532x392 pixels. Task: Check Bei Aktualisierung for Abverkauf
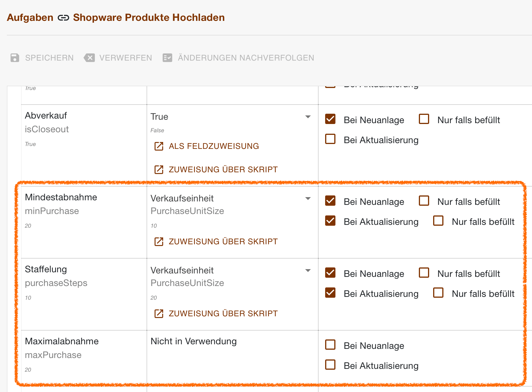point(330,139)
